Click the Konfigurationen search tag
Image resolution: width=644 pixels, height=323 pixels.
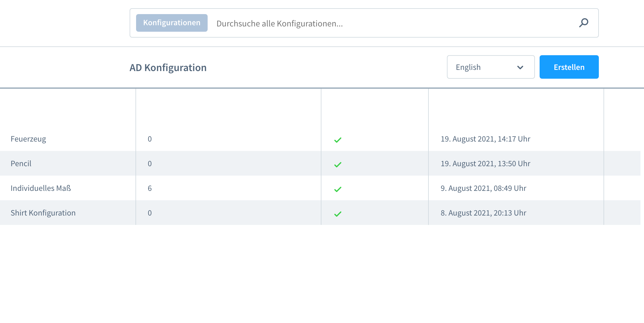click(172, 23)
